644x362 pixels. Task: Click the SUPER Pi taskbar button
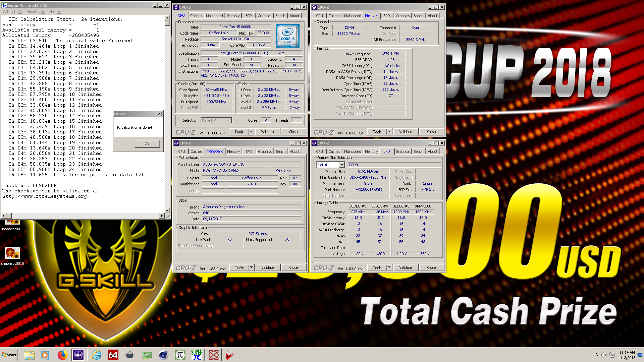197,355
